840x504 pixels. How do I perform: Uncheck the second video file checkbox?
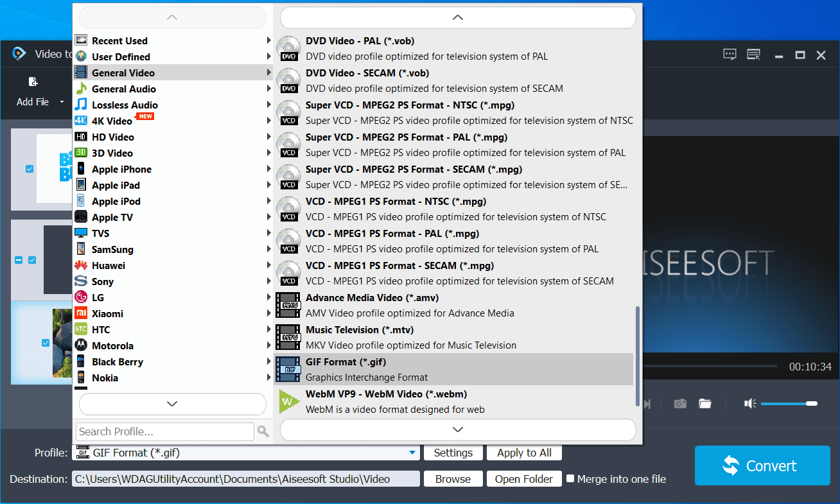(32, 260)
